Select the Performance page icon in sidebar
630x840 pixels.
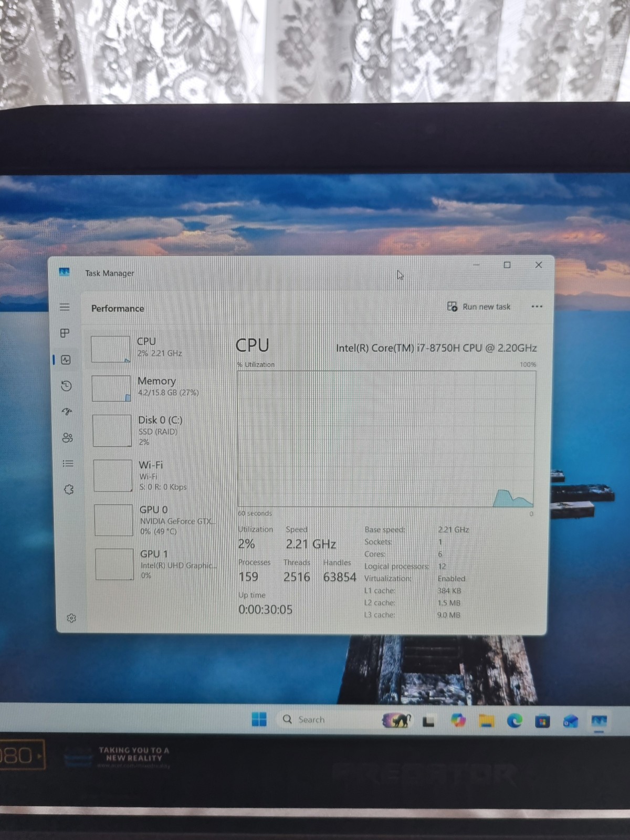pos(66,360)
